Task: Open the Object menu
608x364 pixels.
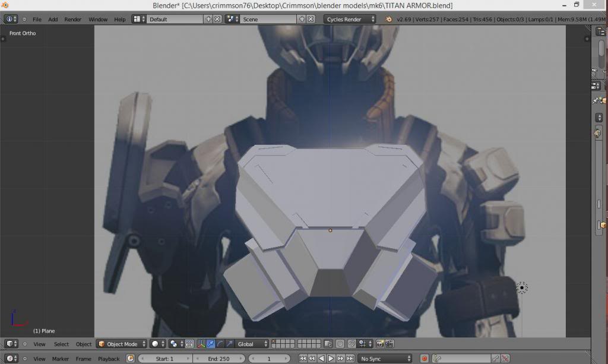Action: 83,344
